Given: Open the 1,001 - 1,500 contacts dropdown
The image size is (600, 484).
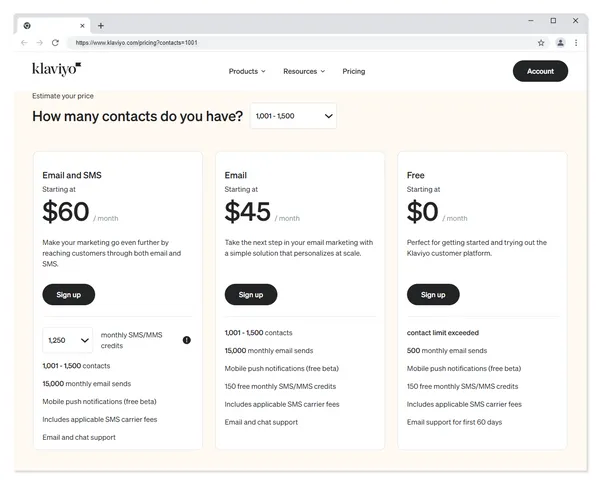Looking at the screenshot, I should pyautogui.click(x=293, y=116).
